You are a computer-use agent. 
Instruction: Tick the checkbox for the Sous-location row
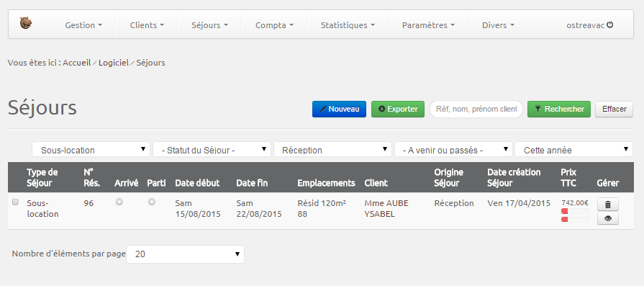coord(15,202)
